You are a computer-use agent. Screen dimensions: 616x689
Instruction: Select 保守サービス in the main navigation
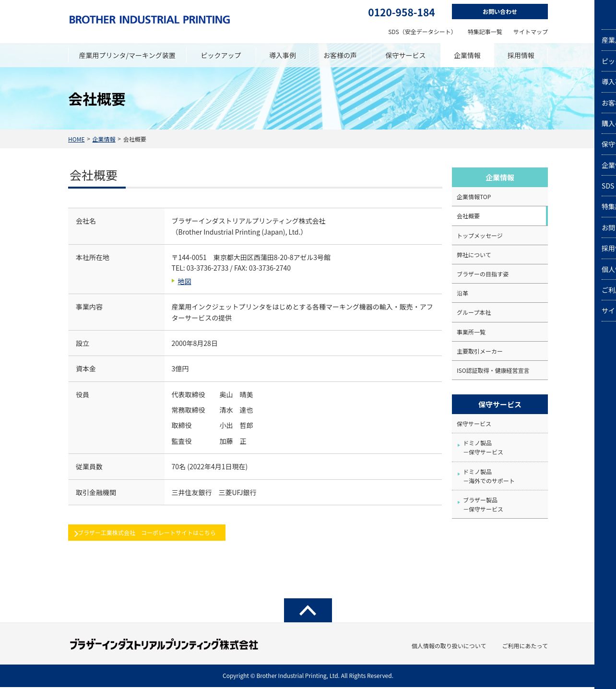pos(405,55)
